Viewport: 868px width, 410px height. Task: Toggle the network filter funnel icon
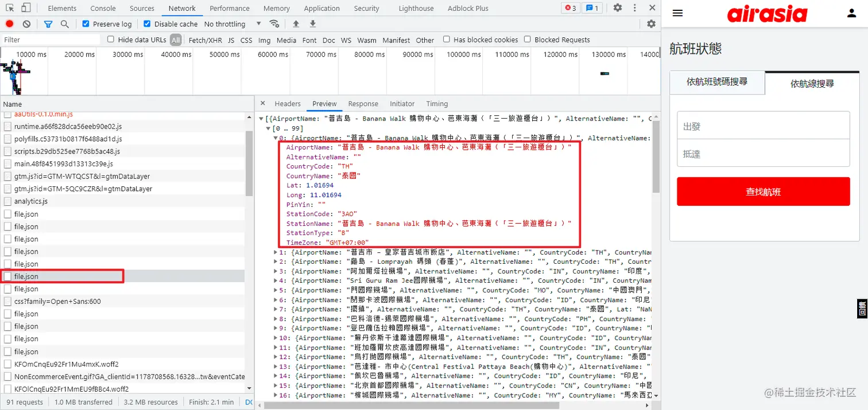(48, 24)
